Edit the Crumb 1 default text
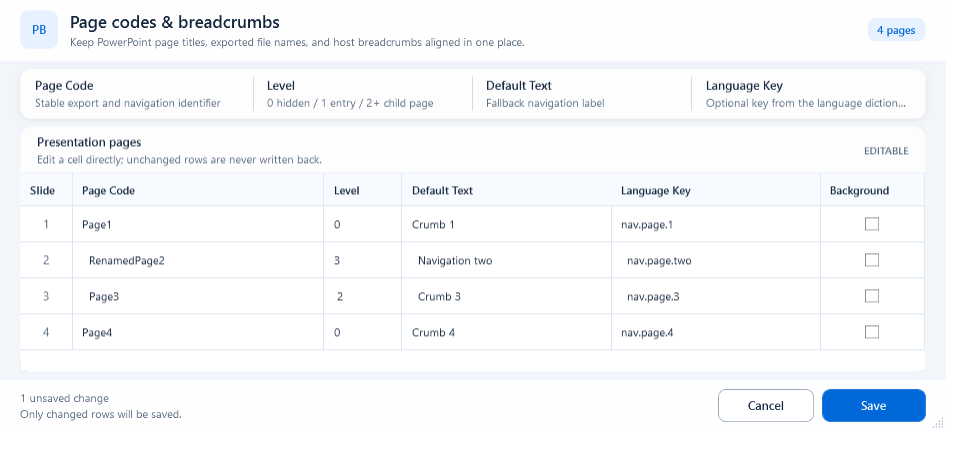Screen dimensions: 960x468 coord(506,225)
